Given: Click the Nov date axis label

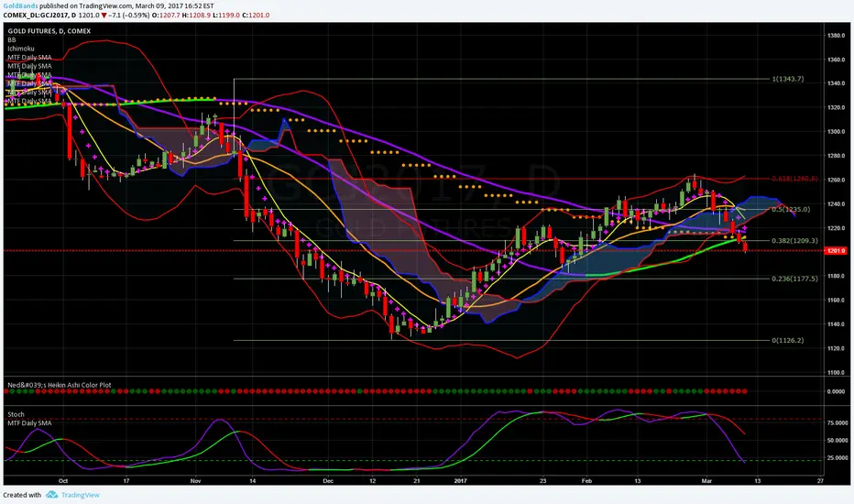Looking at the screenshot, I should pos(195,481).
